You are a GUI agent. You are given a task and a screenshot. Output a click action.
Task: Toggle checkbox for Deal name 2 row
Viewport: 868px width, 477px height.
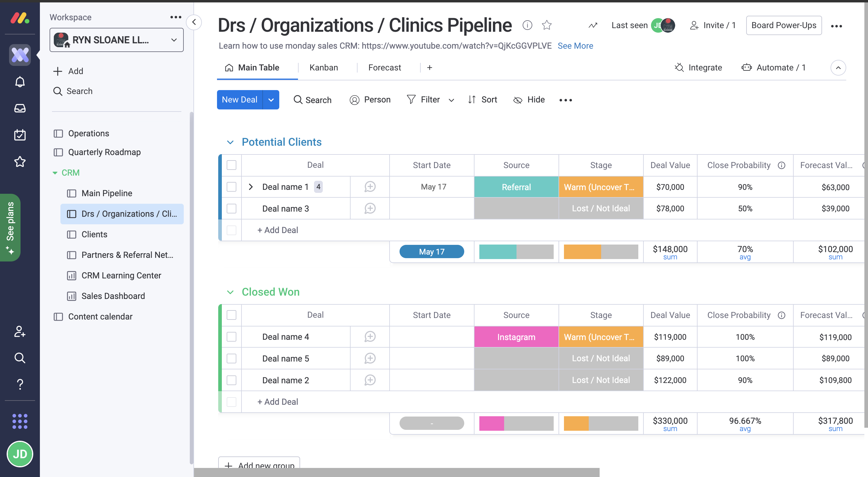232,379
